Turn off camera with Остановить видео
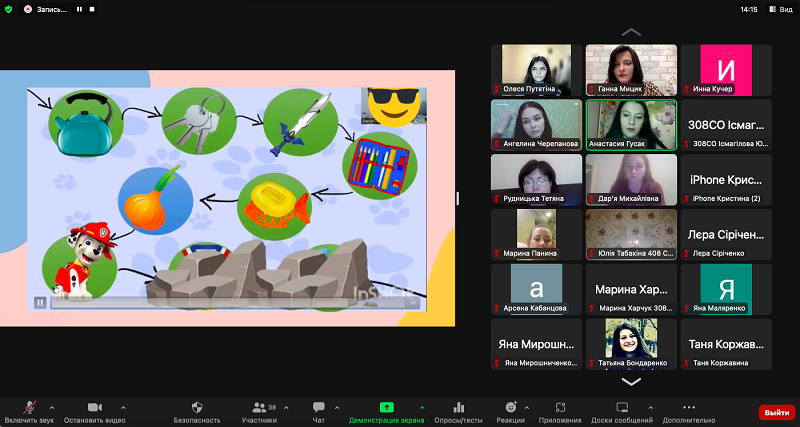The width and height of the screenshot is (800, 427). 94,412
